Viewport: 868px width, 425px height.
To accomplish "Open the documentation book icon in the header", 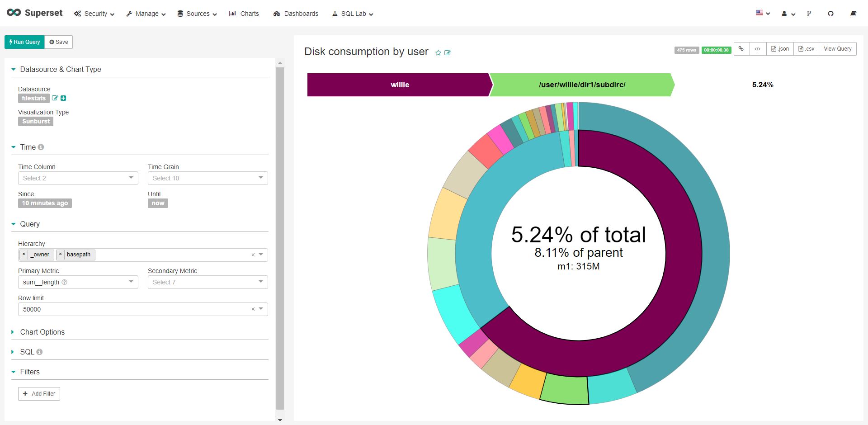I will (853, 14).
